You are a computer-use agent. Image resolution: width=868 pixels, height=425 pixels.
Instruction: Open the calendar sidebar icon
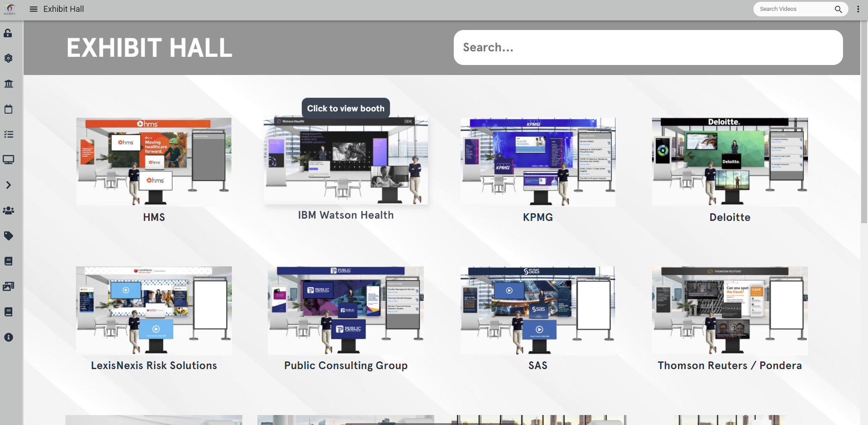8,109
